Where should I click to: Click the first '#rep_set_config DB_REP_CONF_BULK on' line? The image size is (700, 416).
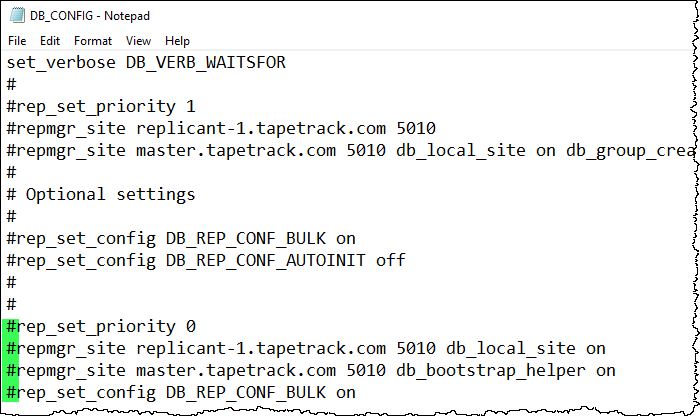[x=181, y=239]
